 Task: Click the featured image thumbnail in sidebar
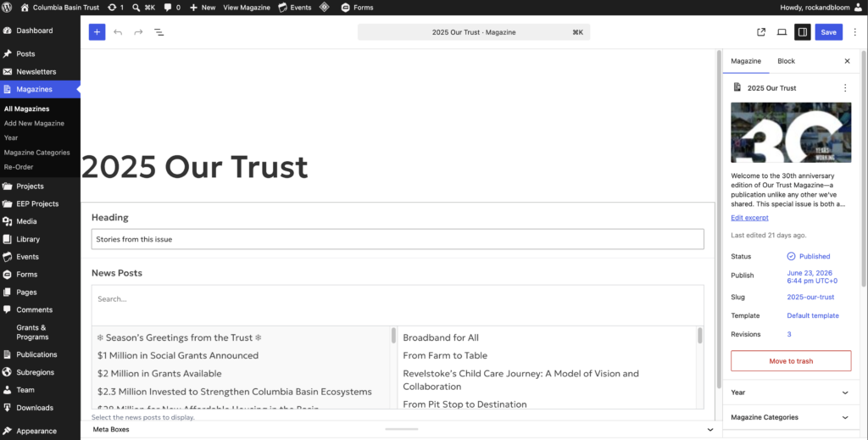[x=791, y=132]
